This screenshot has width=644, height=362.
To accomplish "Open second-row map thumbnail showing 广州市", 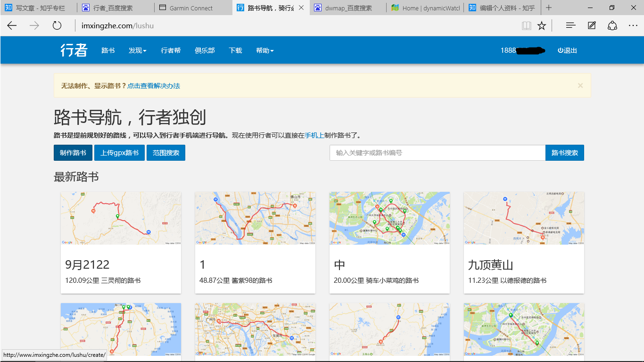I will tap(255, 329).
